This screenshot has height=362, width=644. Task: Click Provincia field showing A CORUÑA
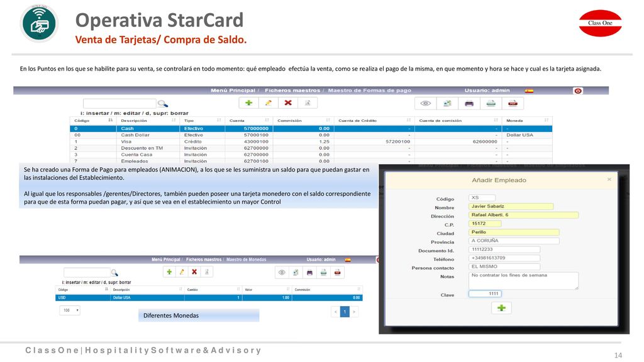[514, 241]
